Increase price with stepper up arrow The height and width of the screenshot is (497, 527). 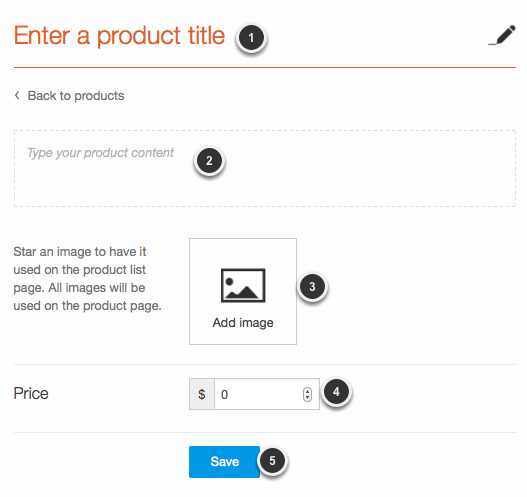click(307, 391)
